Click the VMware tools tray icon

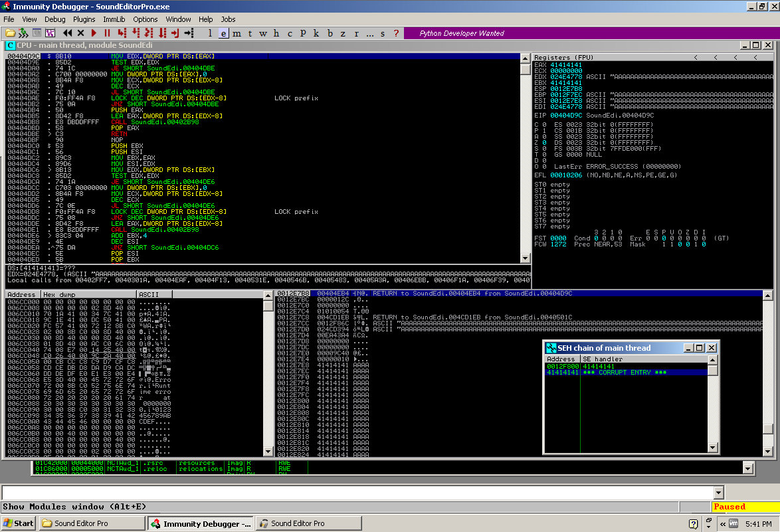click(x=733, y=523)
